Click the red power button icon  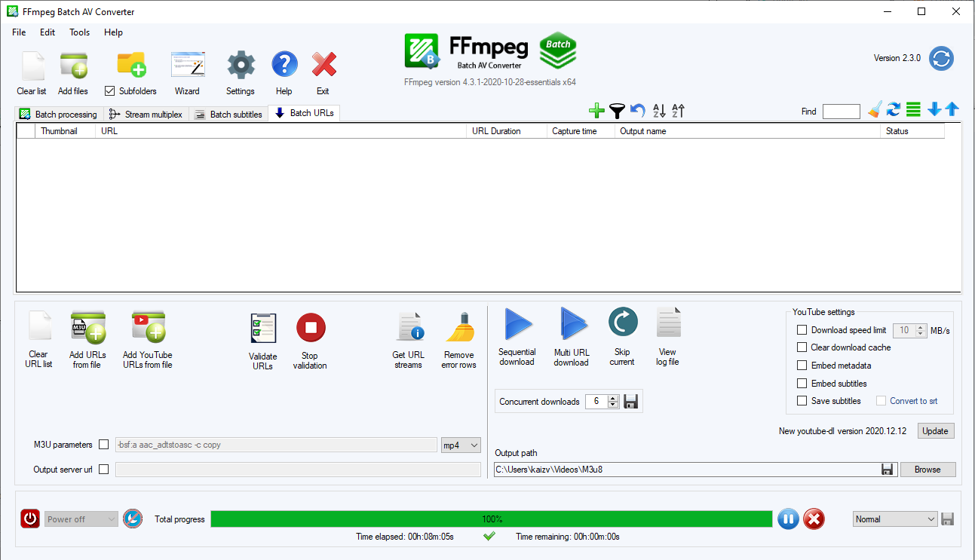[x=30, y=519]
